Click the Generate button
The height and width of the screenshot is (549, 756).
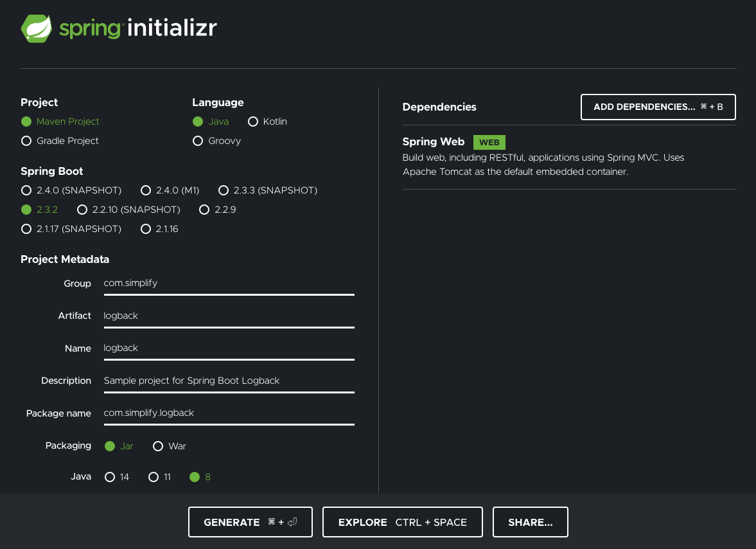pos(250,522)
